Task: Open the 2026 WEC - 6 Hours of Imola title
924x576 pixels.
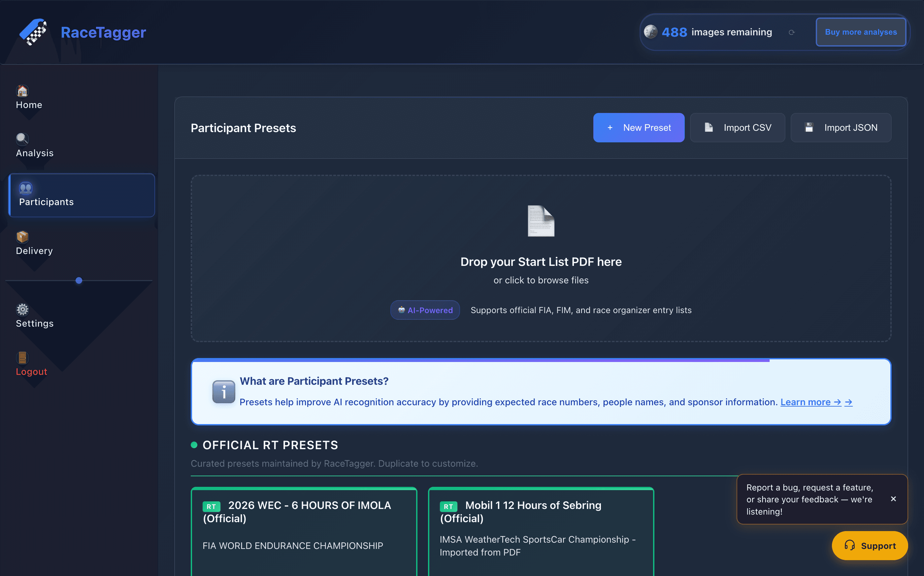Action: [297, 512]
